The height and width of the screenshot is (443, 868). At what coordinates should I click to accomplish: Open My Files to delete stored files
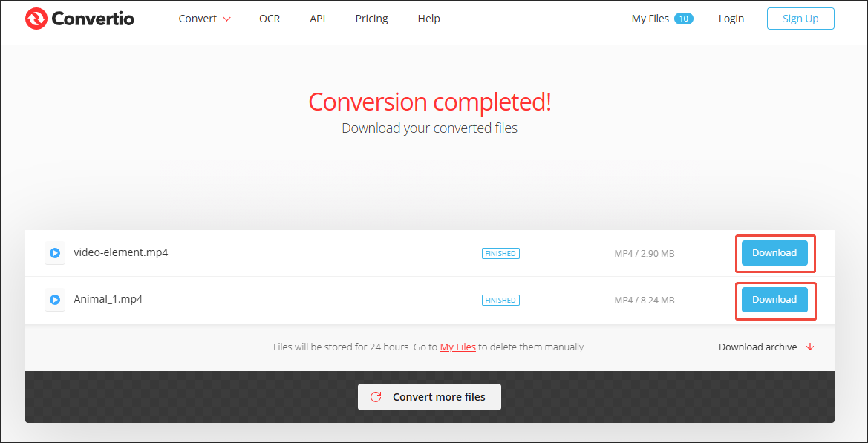(x=457, y=347)
